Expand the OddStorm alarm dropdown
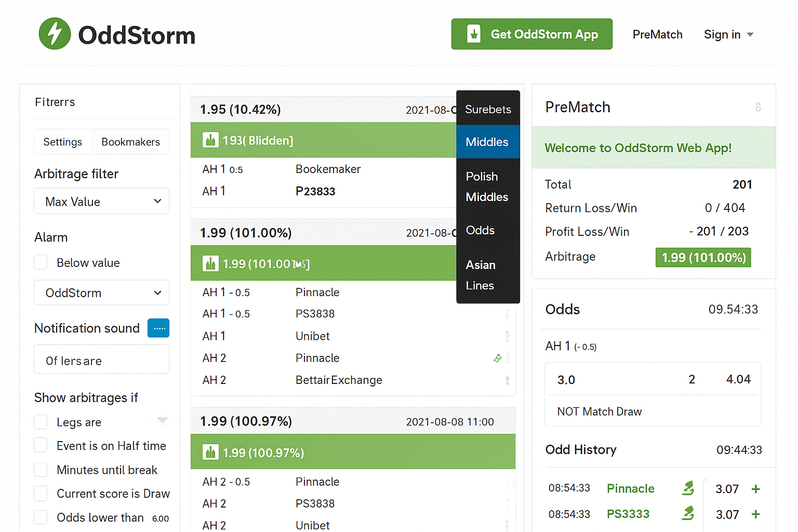This screenshot has height=532, width=798. pos(102,293)
